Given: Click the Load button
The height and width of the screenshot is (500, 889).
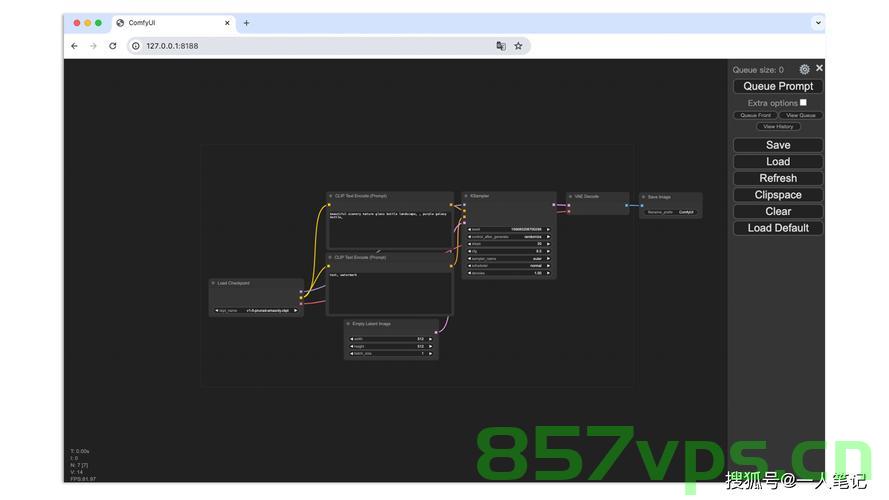Looking at the screenshot, I should (778, 162).
